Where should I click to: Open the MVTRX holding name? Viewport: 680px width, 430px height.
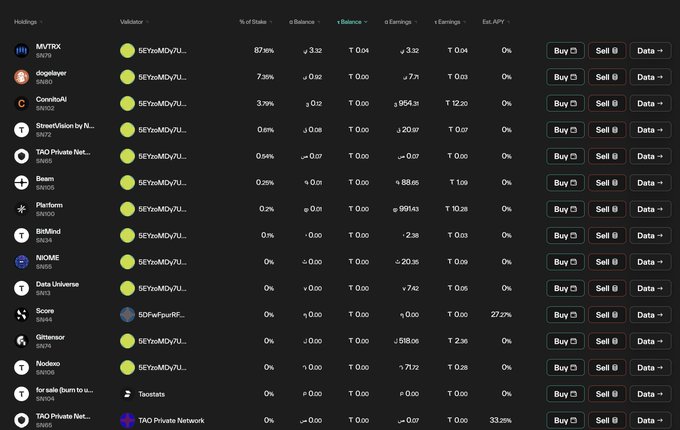(48, 47)
